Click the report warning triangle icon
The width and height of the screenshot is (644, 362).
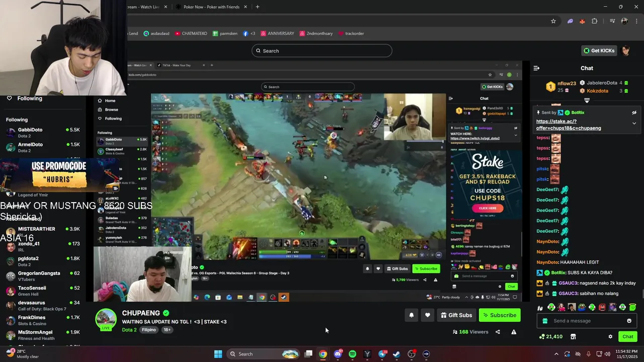[x=514, y=332]
